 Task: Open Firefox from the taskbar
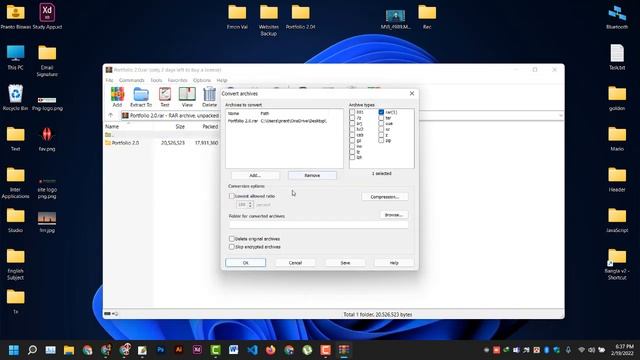(270, 350)
